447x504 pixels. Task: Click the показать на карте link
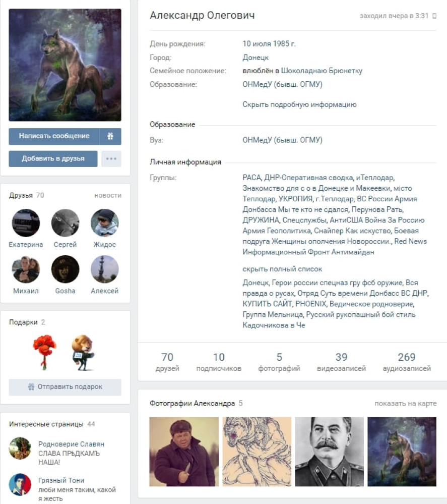[x=406, y=404]
